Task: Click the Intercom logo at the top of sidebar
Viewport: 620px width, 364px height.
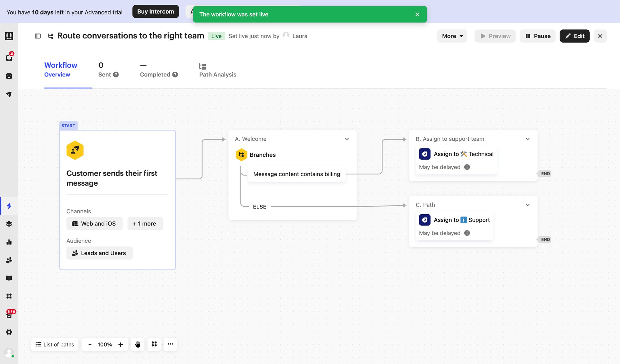Action: click(x=9, y=36)
